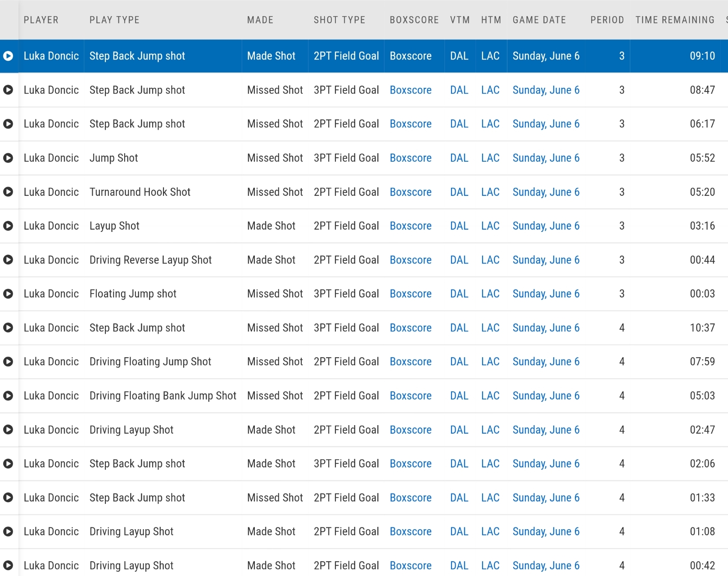Open Sunday, June 6 date in 02:06 row

tap(546, 464)
